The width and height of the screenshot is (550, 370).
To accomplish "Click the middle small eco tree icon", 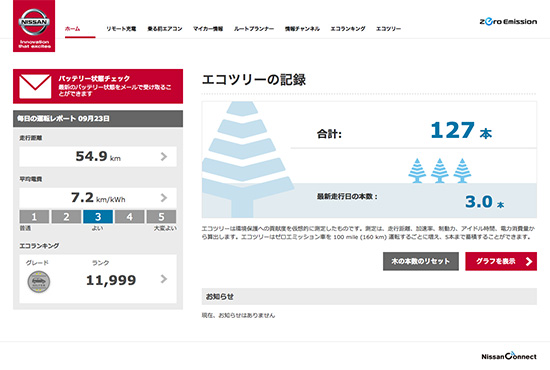I will coord(440,170).
